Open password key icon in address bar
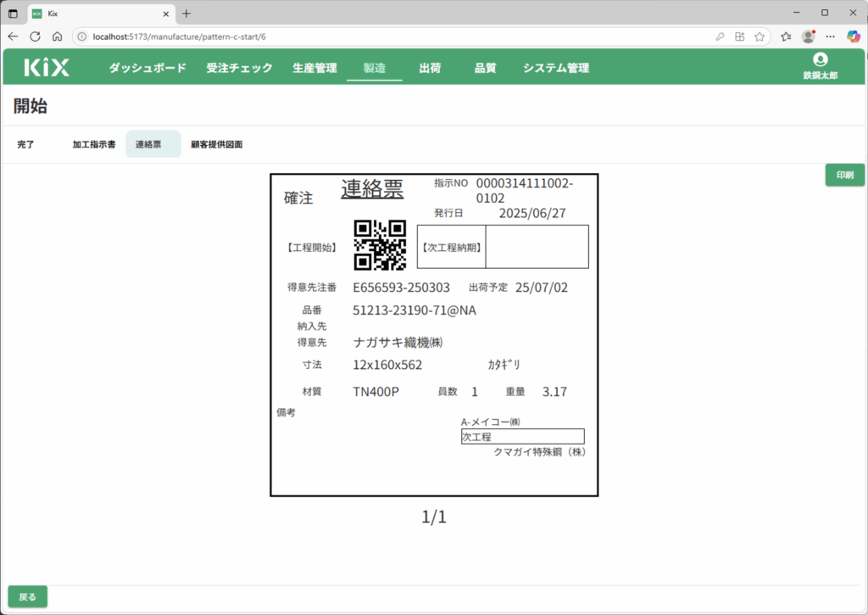 pos(720,36)
